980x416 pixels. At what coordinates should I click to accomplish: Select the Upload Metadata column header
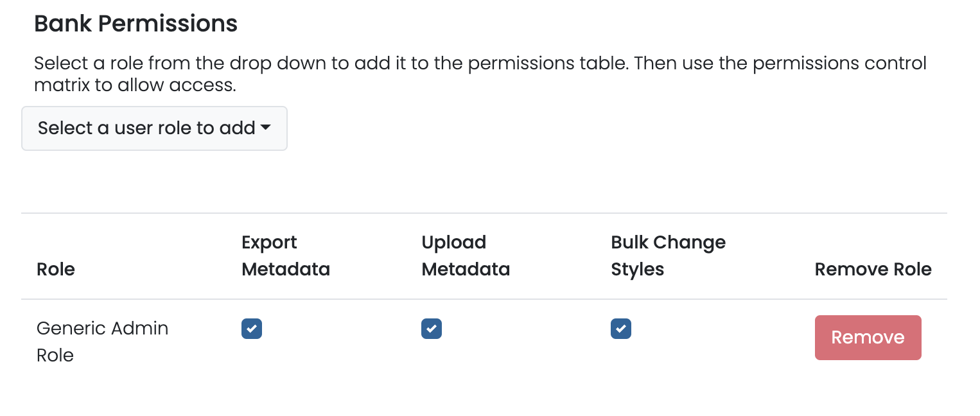coord(466,256)
